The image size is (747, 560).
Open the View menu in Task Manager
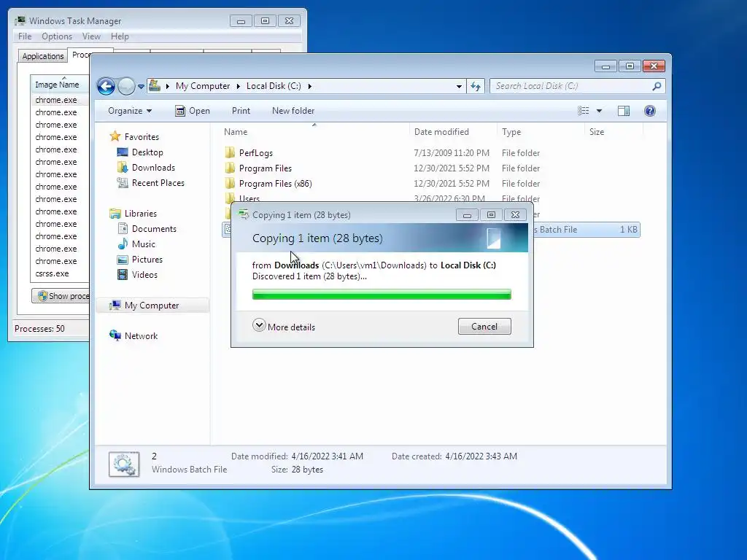click(x=91, y=36)
